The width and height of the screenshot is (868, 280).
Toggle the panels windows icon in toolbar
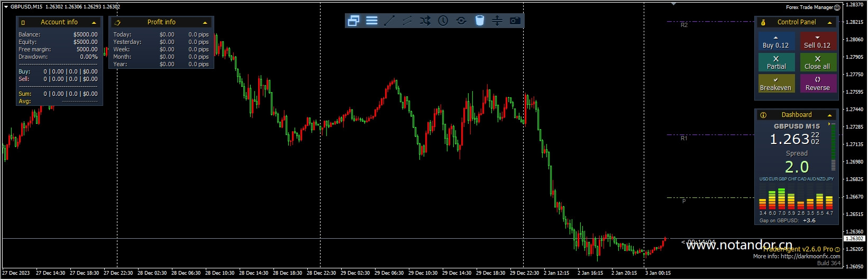pos(354,21)
